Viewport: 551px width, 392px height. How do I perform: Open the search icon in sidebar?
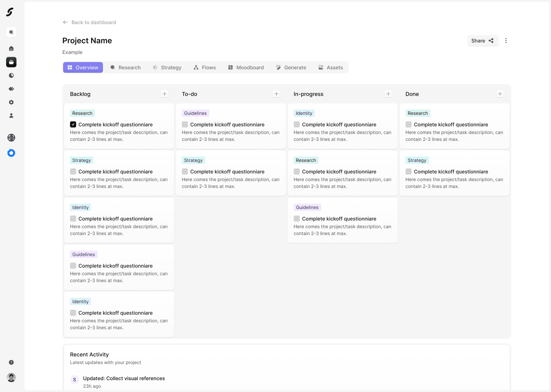click(11, 32)
